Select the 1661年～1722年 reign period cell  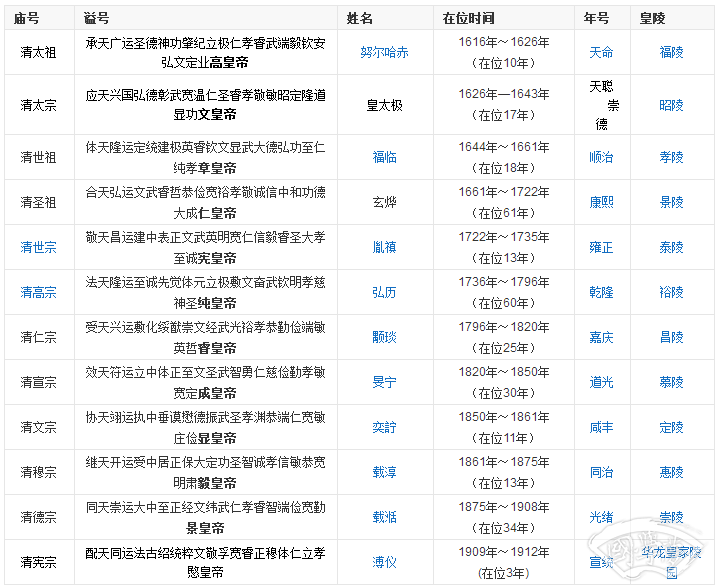504,202
